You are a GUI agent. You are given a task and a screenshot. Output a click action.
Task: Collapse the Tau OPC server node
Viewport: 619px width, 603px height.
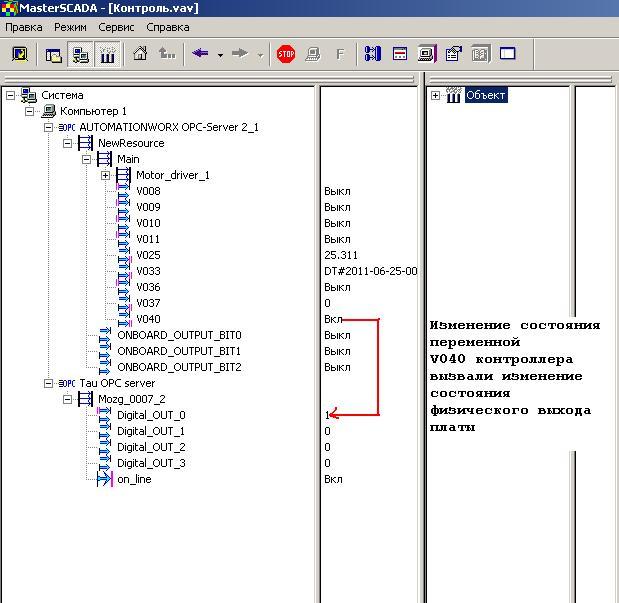(48, 384)
